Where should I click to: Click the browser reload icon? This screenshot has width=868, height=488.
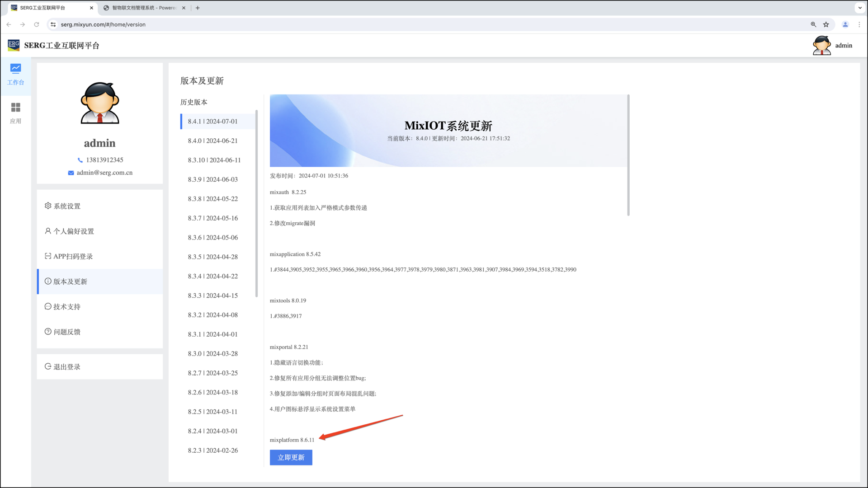coord(37,24)
